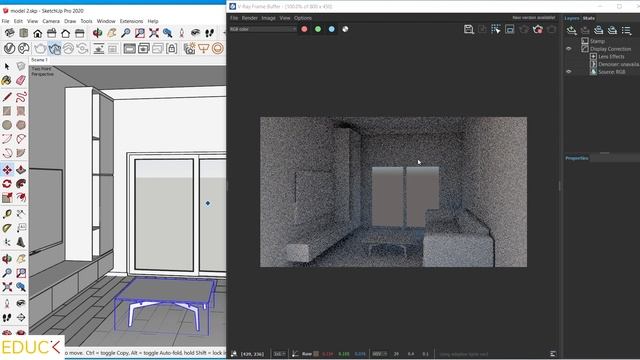Click the VFB abort/render teapot button
Image resolution: width=640 pixels, height=360 pixels.
click(x=538, y=29)
